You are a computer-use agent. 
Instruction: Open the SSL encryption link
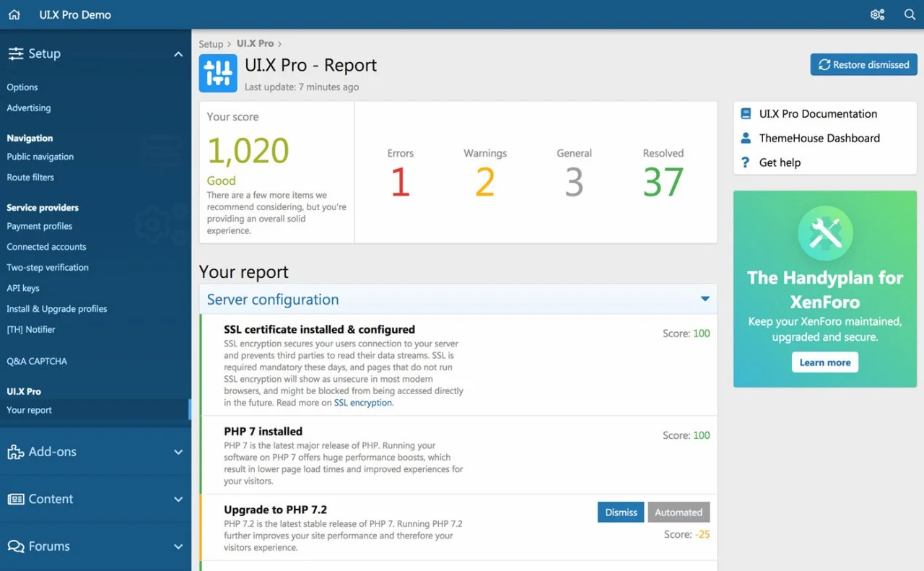363,403
